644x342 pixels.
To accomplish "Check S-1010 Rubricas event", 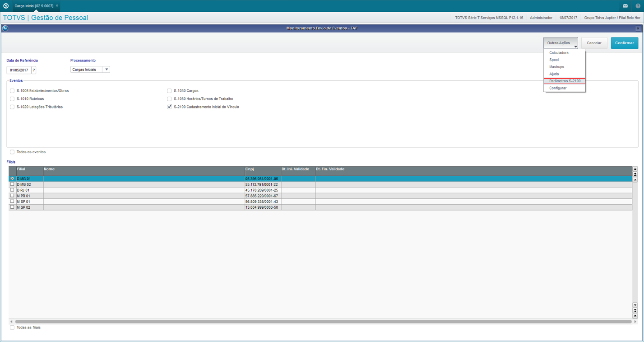I will coord(12,99).
